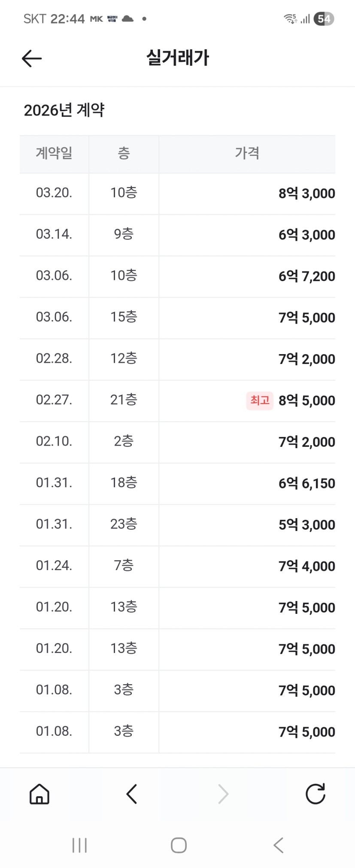Tap the 계약일 column header
Screen dimensions: 355x868
click(54, 153)
